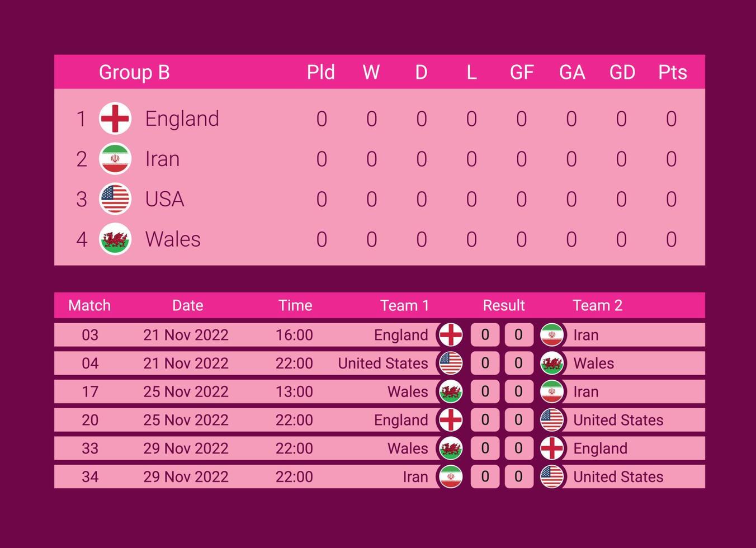Click the Wales flag in match 04
This screenshot has height=548, width=756.
point(552,363)
